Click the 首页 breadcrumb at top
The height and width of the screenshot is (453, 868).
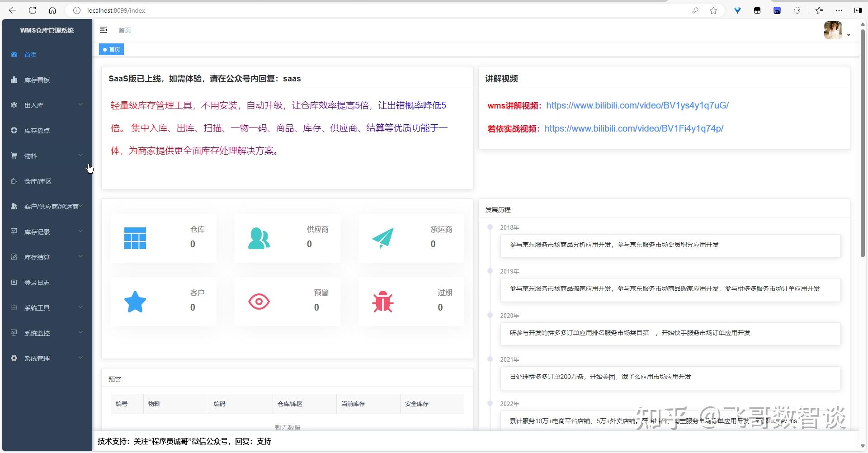click(125, 30)
